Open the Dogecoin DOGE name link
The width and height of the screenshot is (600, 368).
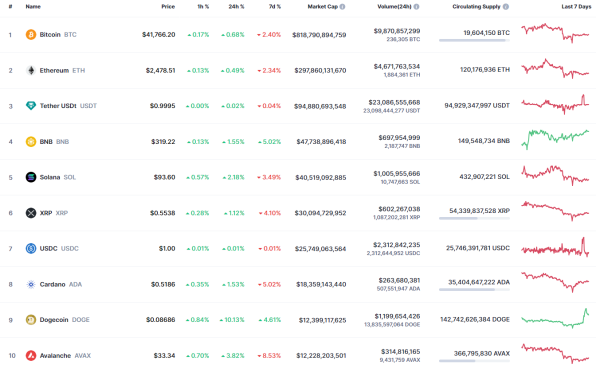click(x=64, y=319)
